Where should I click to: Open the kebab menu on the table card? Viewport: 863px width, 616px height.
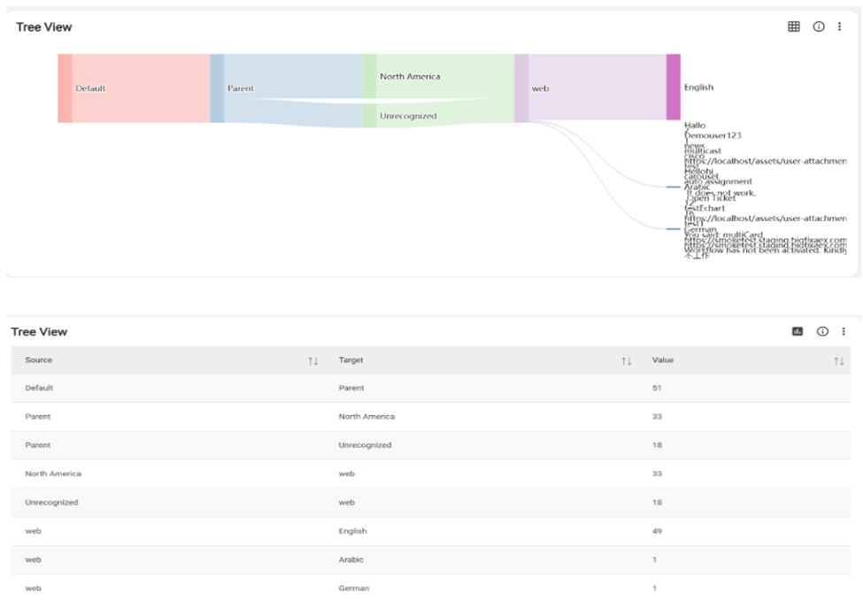click(844, 332)
